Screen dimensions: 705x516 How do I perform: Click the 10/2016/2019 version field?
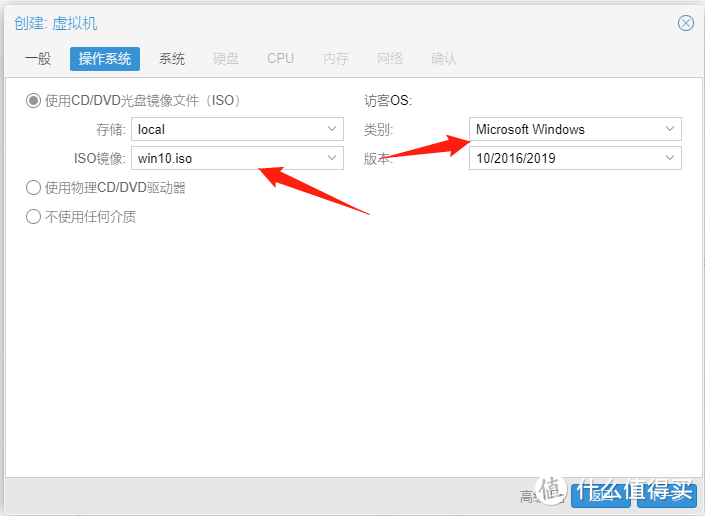click(x=576, y=158)
